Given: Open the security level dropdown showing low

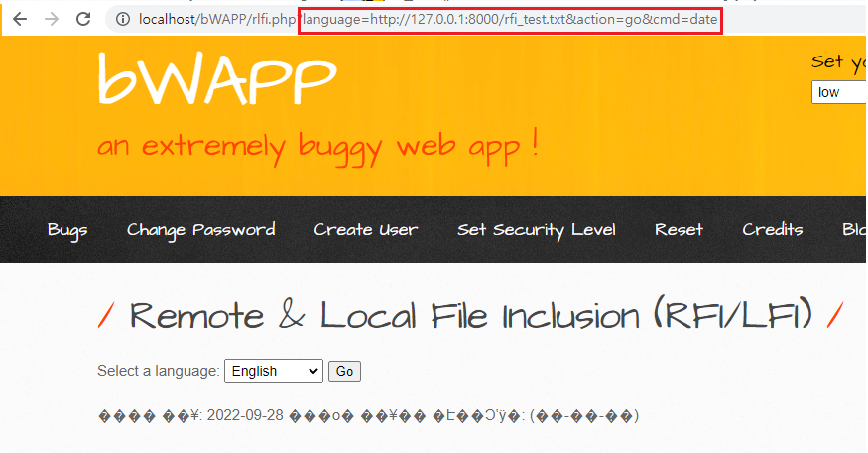Looking at the screenshot, I should point(839,92).
